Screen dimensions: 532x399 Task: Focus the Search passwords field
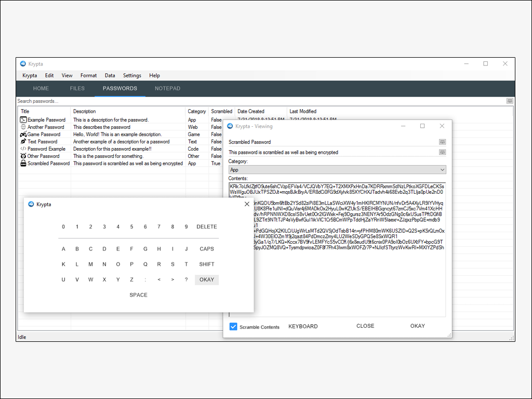[261, 101]
